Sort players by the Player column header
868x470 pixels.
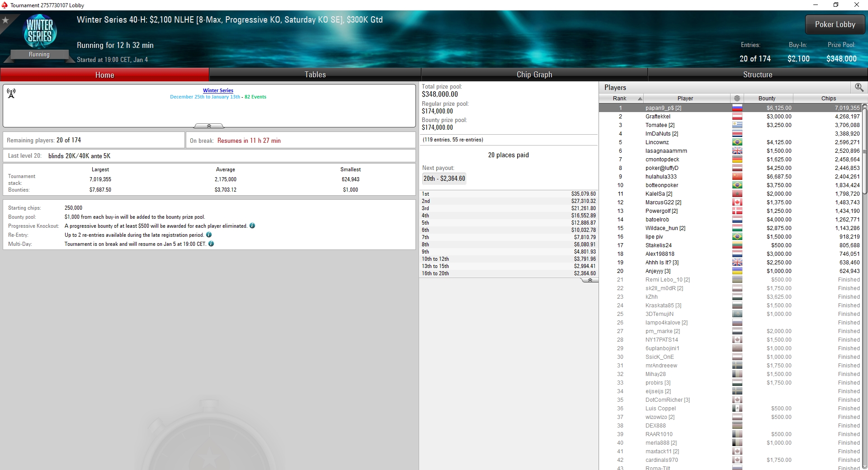click(x=686, y=98)
